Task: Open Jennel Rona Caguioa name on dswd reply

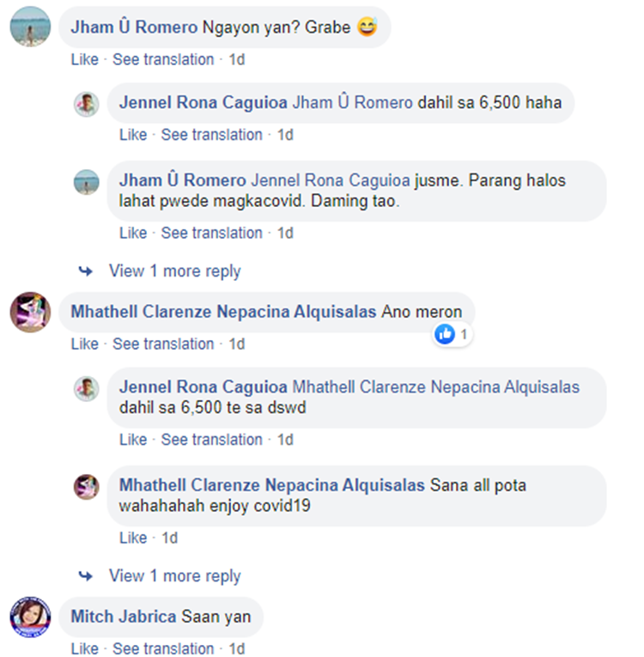Action: click(x=204, y=387)
